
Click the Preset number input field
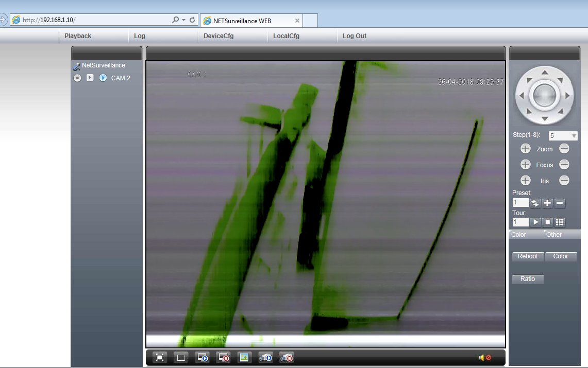pos(520,203)
